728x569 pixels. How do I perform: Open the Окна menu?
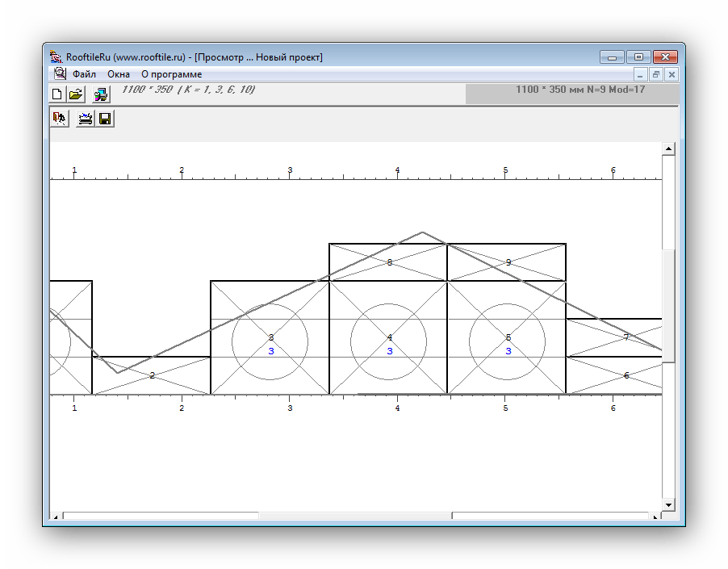tap(119, 74)
